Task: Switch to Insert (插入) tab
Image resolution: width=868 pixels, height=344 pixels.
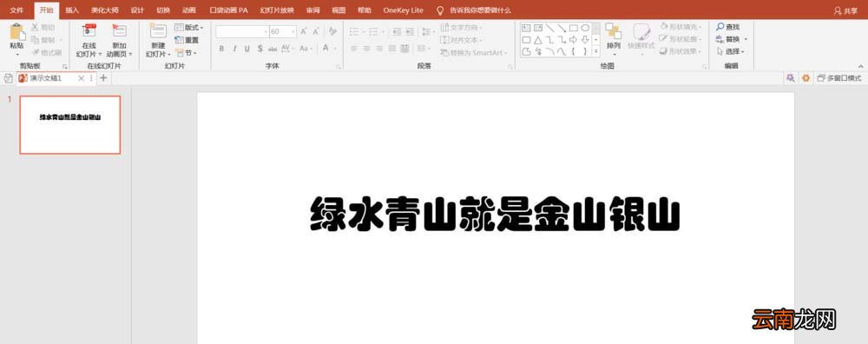Action: (72, 10)
